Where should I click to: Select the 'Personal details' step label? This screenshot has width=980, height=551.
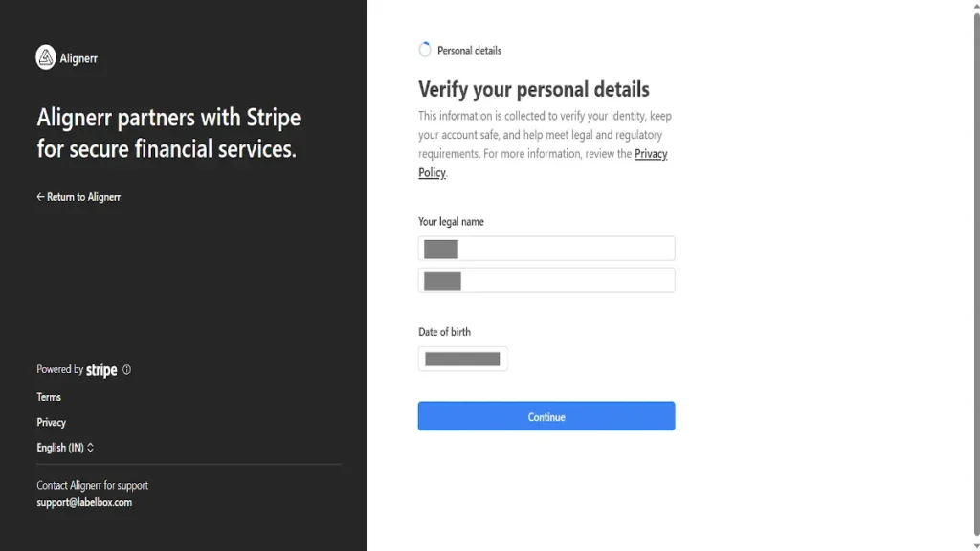tap(469, 51)
